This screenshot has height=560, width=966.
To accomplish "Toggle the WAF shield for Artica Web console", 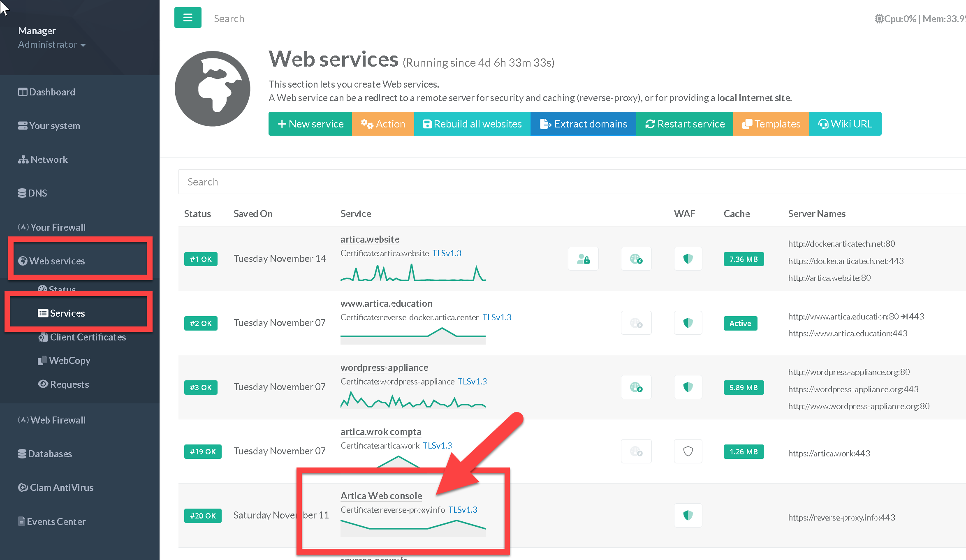I will point(688,516).
